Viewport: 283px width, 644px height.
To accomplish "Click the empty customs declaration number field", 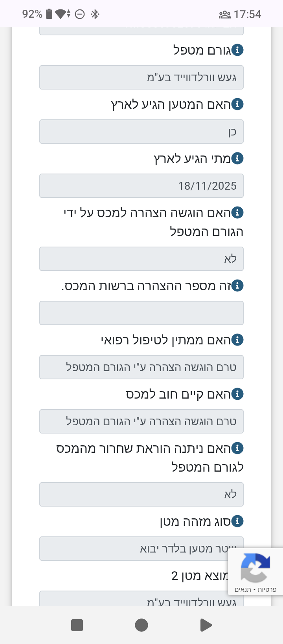I will point(141,313).
